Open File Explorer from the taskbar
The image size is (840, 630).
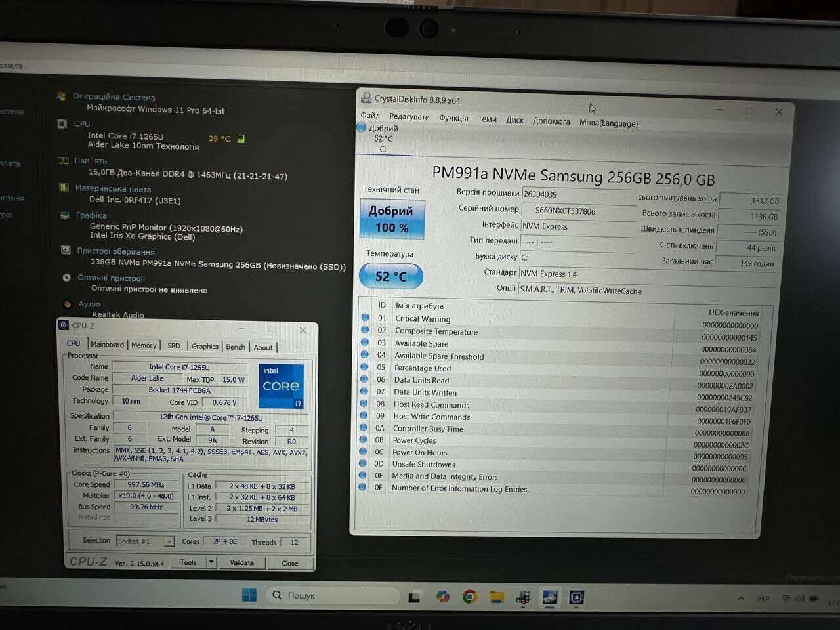pos(497,597)
